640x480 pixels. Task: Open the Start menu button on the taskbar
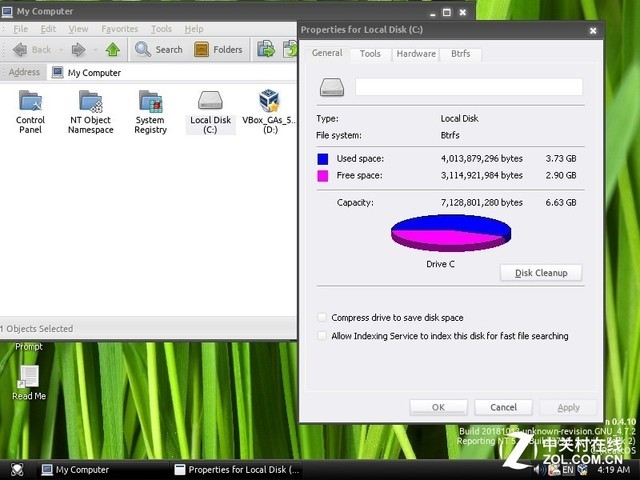[x=17, y=470]
